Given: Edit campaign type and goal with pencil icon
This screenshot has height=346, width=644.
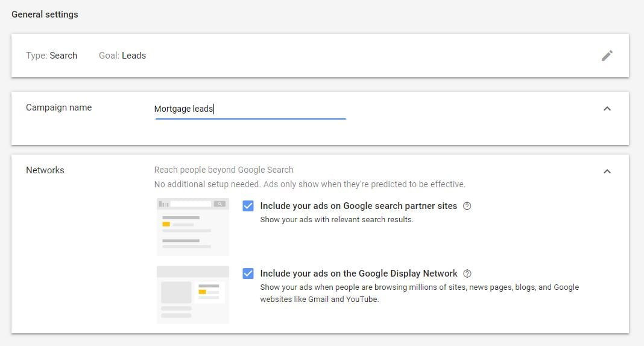Looking at the screenshot, I should (607, 56).
